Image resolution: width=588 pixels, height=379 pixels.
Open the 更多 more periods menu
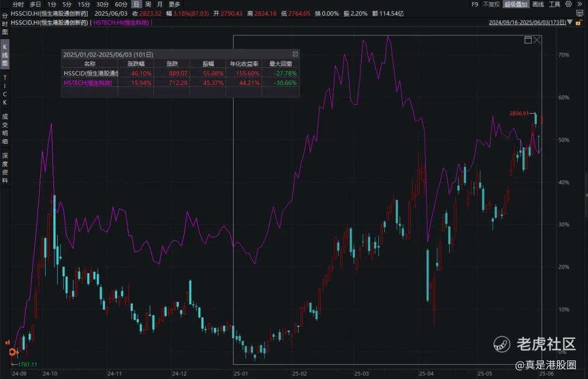coord(174,4)
